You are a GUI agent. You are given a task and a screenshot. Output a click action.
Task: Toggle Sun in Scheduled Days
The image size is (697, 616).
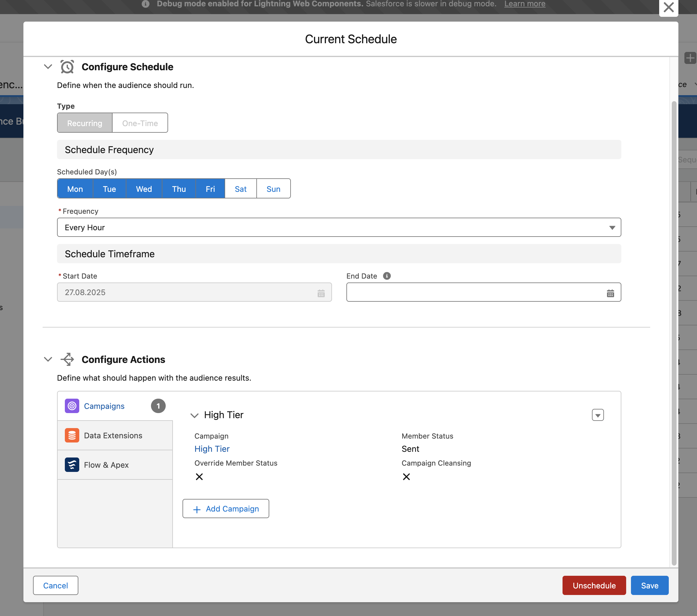(x=273, y=189)
